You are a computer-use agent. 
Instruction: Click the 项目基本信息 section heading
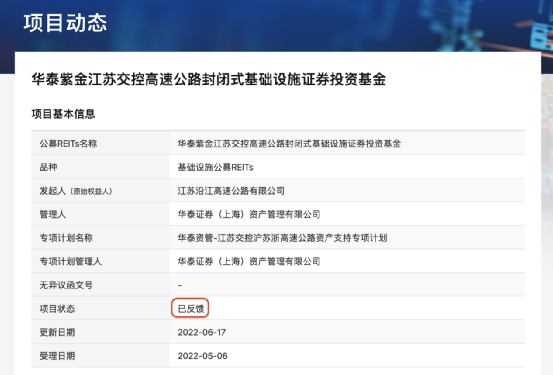point(63,114)
